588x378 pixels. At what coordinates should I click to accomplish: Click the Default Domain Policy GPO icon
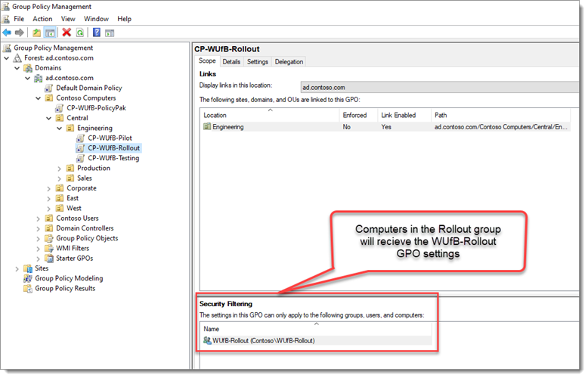(x=49, y=88)
